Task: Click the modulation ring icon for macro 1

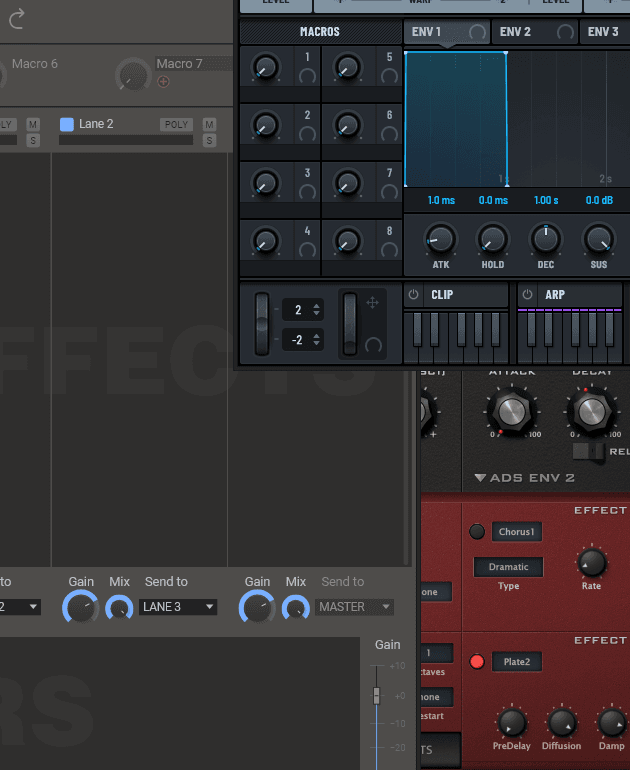Action: point(307,77)
